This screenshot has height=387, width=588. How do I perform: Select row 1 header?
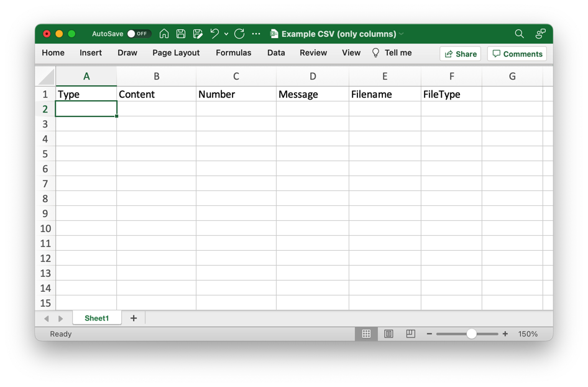[45, 94]
